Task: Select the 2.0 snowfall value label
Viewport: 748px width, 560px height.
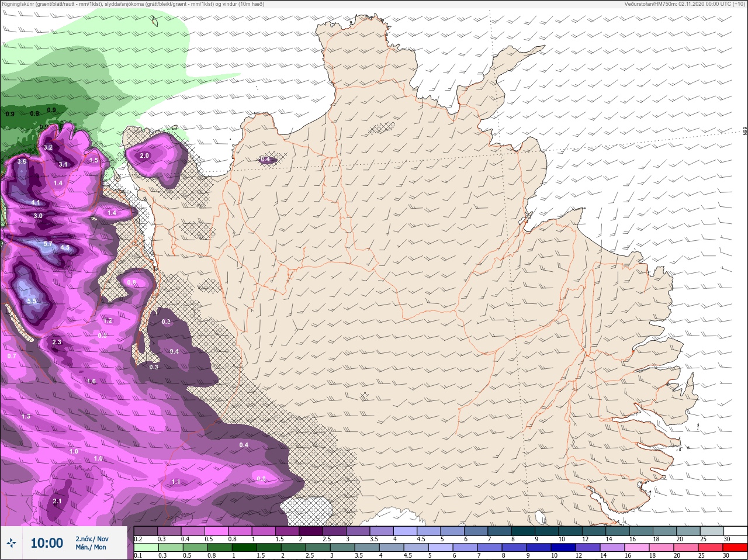Action: (x=145, y=156)
